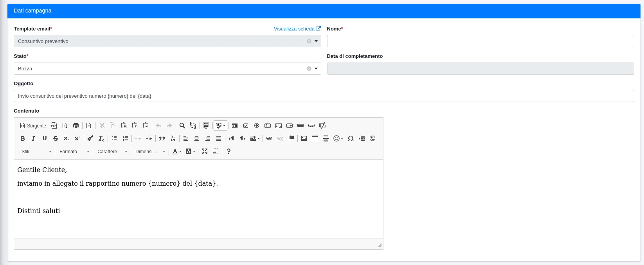
Task: Open the text color picker
Action: coord(176,151)
